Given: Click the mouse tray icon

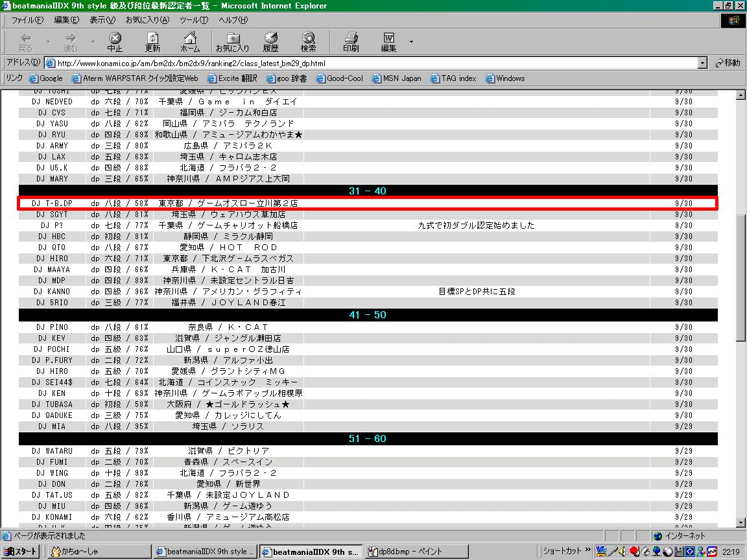Looking at the screenshot, I should 667,552.
